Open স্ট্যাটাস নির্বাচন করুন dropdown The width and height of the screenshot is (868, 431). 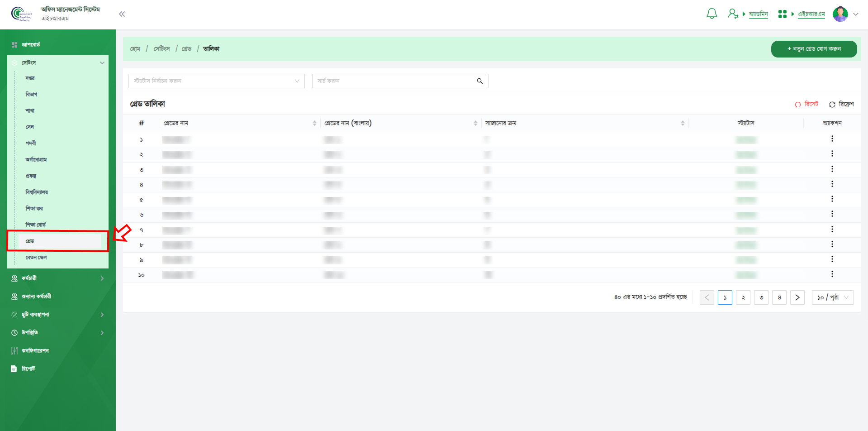(216, 81)
